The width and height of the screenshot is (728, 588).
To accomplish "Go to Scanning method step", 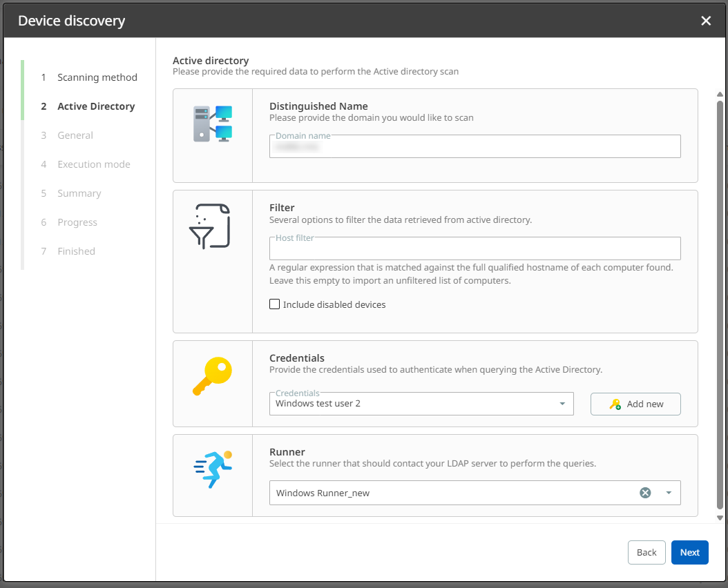I will click(97, 77).
